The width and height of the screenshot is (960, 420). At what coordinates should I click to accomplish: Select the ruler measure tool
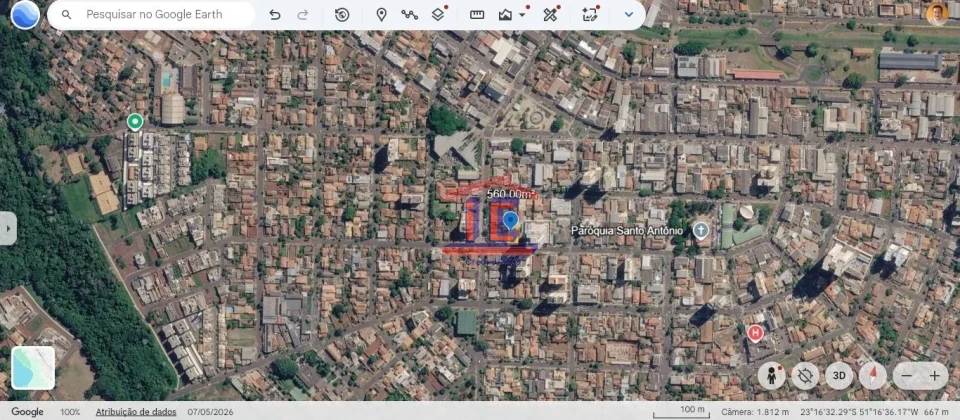tap(477, 15)
